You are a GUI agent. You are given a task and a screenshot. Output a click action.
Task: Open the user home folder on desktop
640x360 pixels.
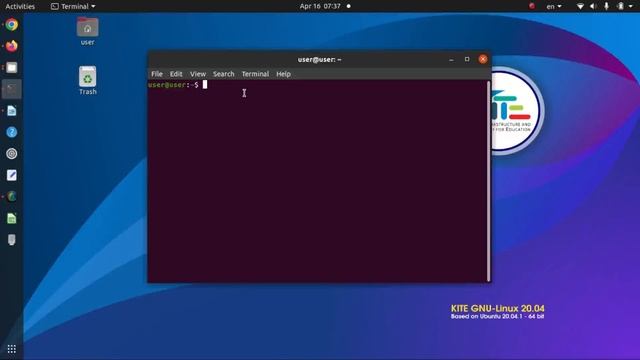click(87, 31)
